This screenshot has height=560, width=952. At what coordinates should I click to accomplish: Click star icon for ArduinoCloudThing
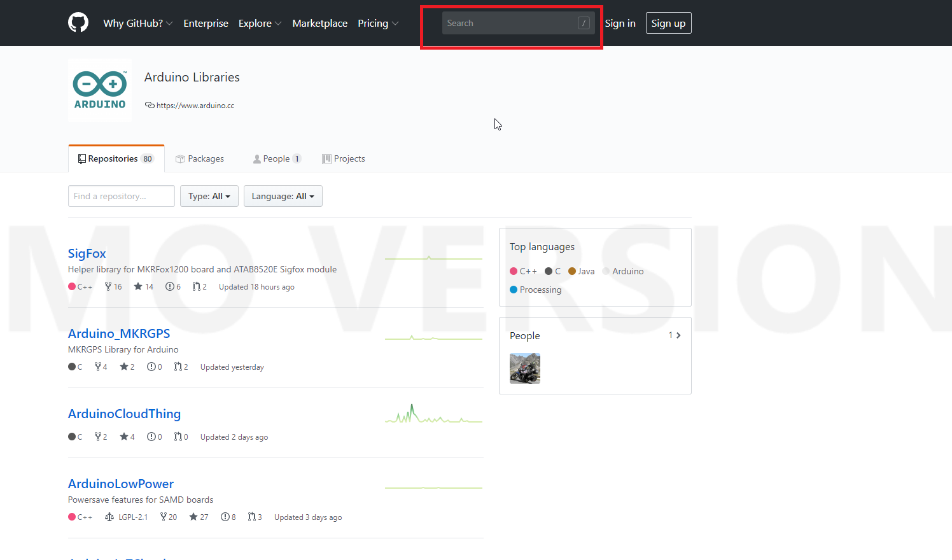coord(124,437)
